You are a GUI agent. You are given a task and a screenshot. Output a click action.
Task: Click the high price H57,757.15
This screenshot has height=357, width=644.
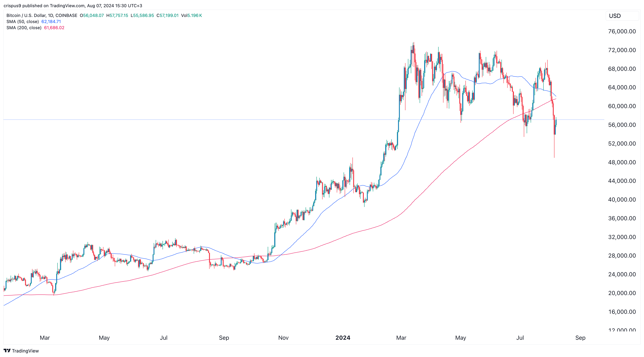[117, 15]
